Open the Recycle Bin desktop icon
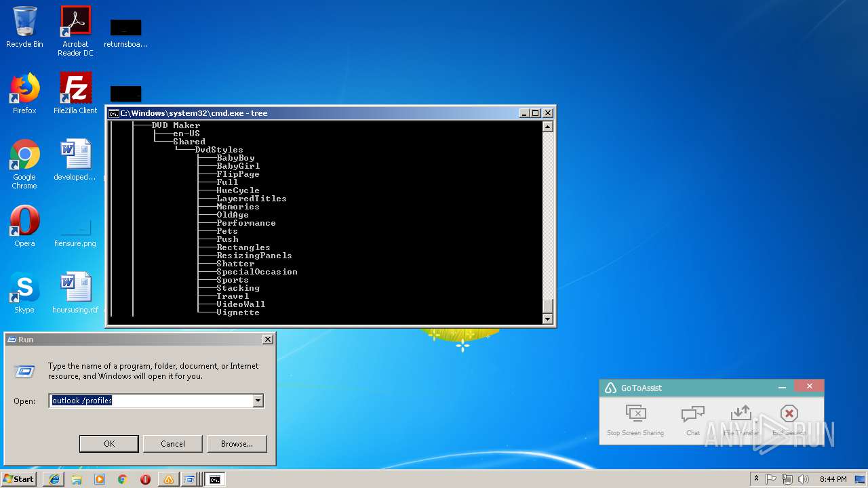This screenshot has height=488, width=868. (24, 27)
